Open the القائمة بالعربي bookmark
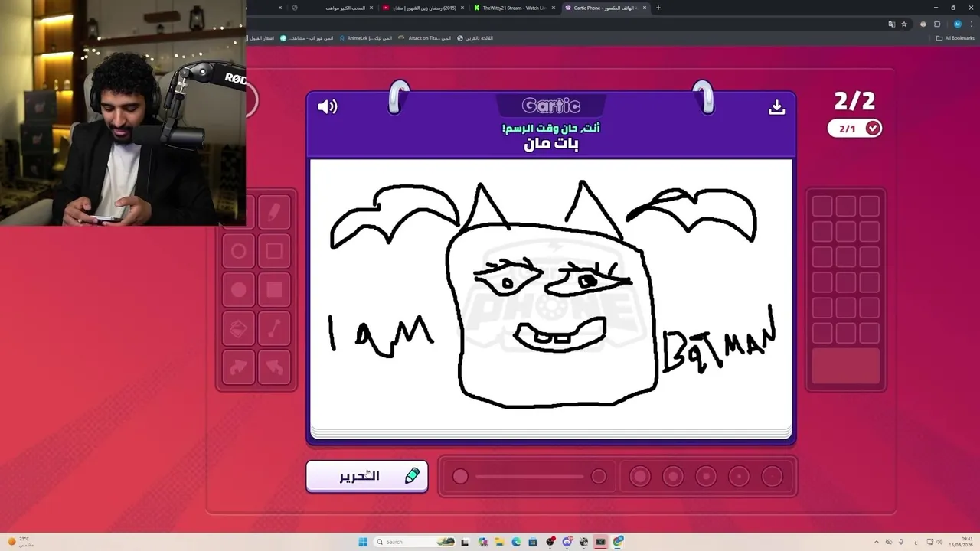 [x=475, y=37]
